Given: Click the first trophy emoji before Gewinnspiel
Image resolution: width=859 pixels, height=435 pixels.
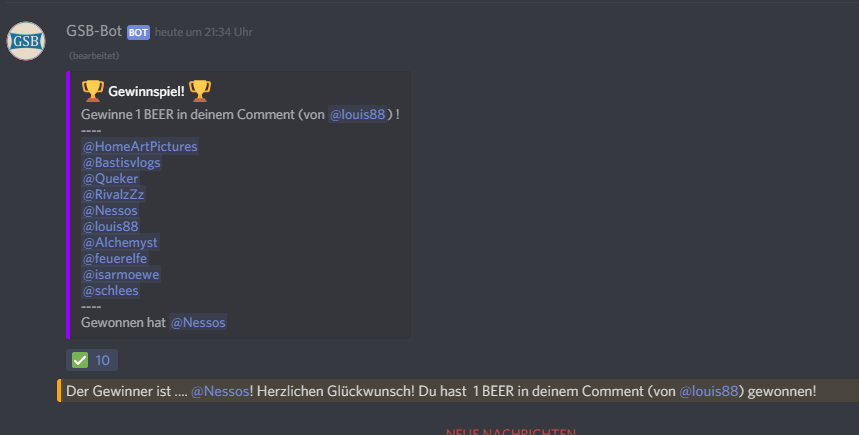Looking at the screenshot, I should pos(93,91).
